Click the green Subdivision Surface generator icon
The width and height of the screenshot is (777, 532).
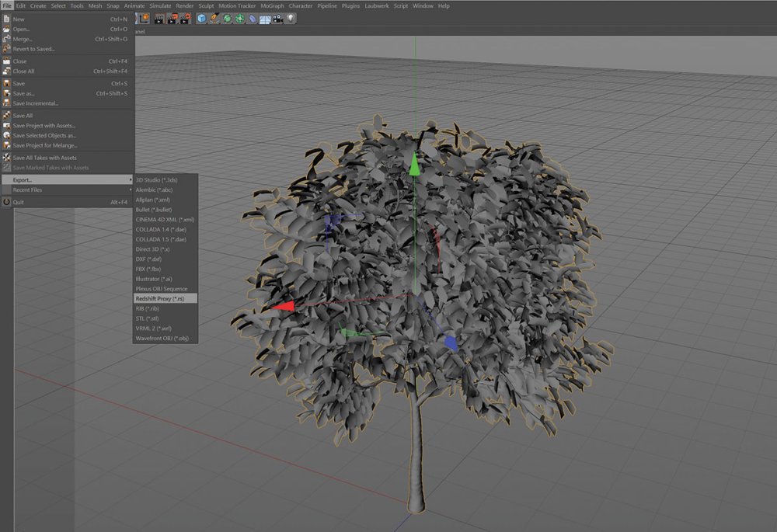227,19
